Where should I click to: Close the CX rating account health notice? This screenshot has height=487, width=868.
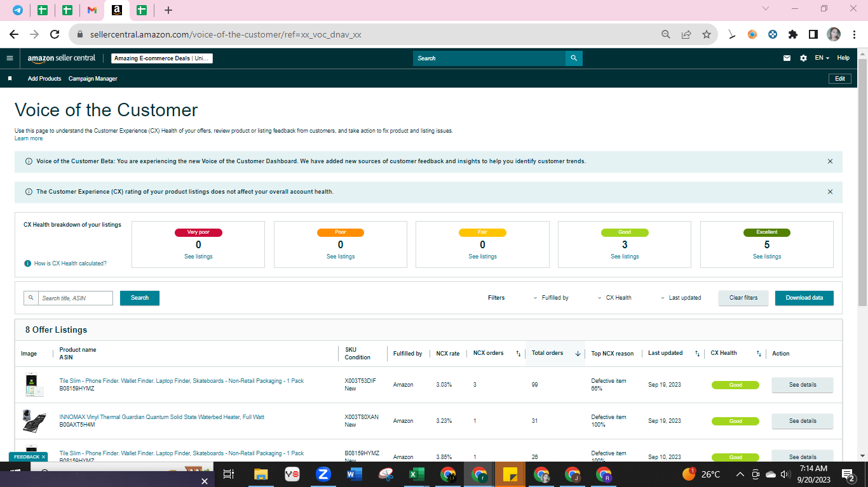(x=830, y=192)
